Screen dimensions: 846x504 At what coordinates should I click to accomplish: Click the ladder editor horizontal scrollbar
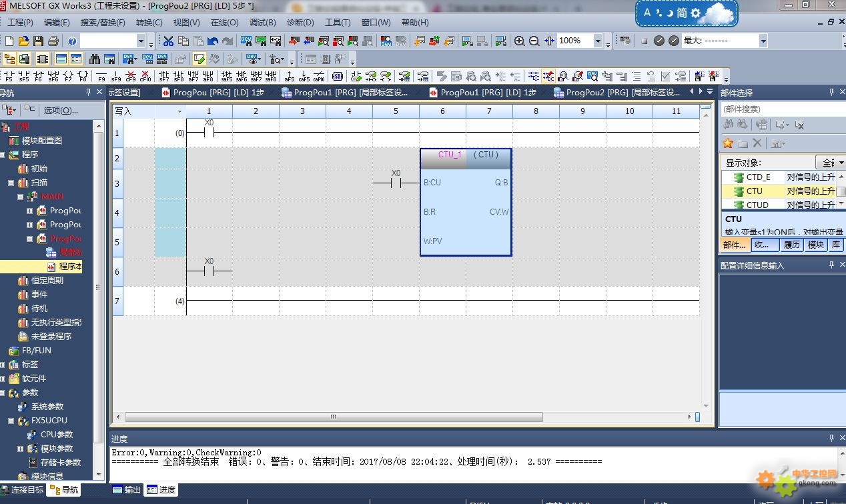(x=334, y=417)
